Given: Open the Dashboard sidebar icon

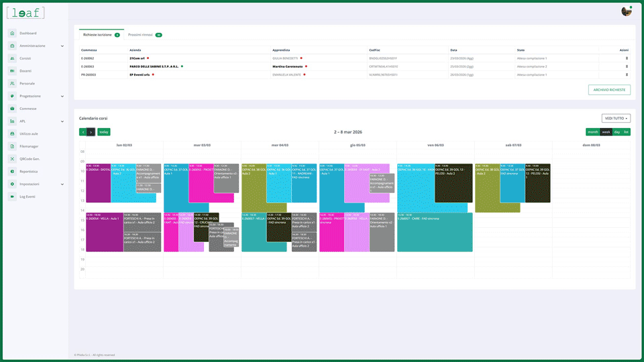Looking at the screenshot, I should (12, 34).
